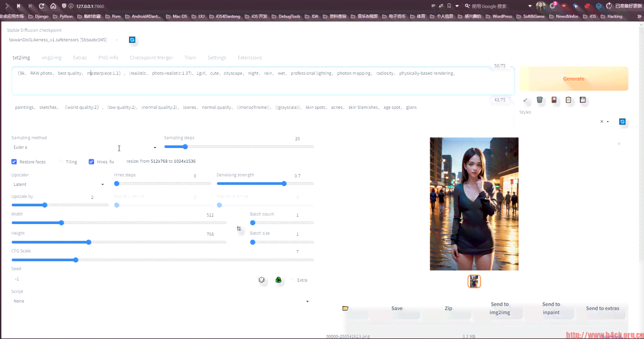
Task: Switch to the txt2img tab
Action: (x=21, y=58)
